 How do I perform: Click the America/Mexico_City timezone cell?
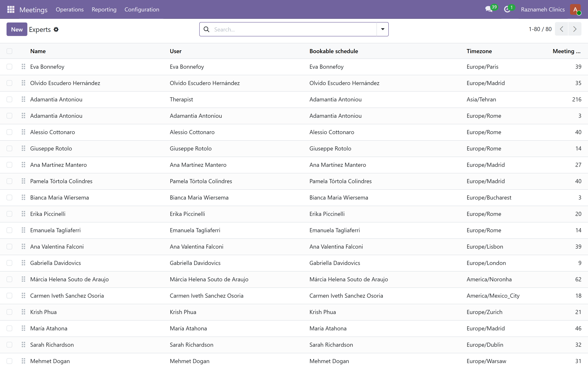point(493,295)
